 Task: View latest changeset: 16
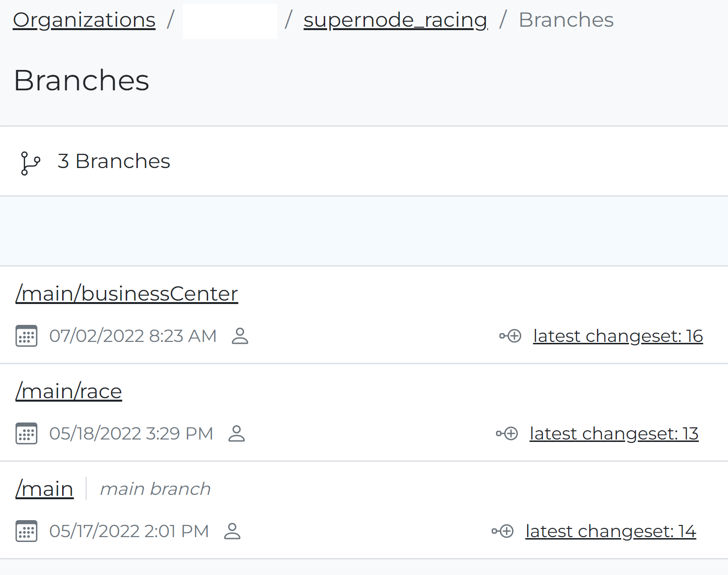618,336
